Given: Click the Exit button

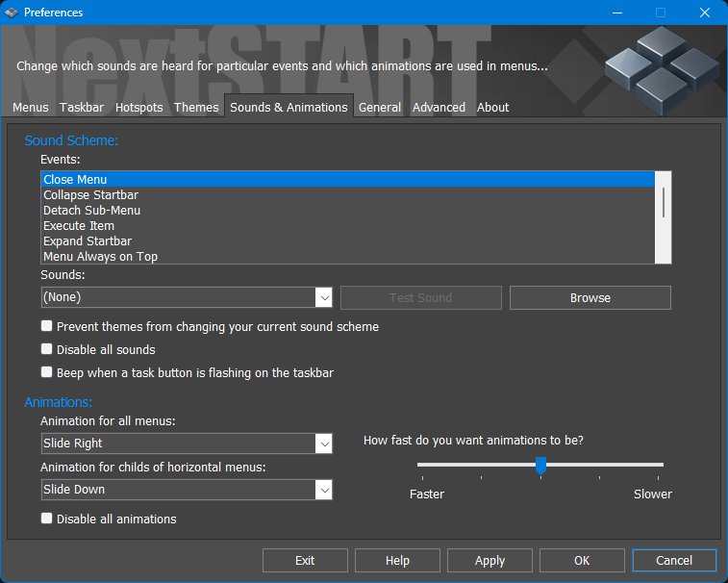Looking at the screenshot, I should [305, 560].
